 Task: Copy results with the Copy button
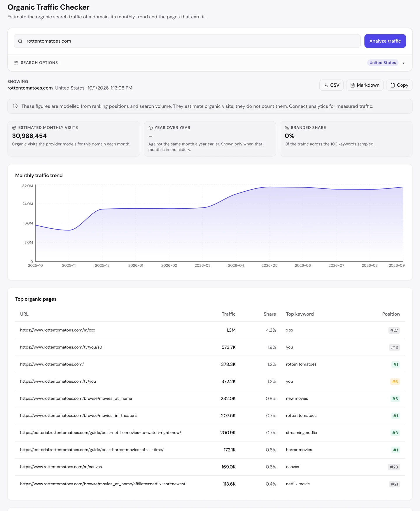[x=399, y=85]
